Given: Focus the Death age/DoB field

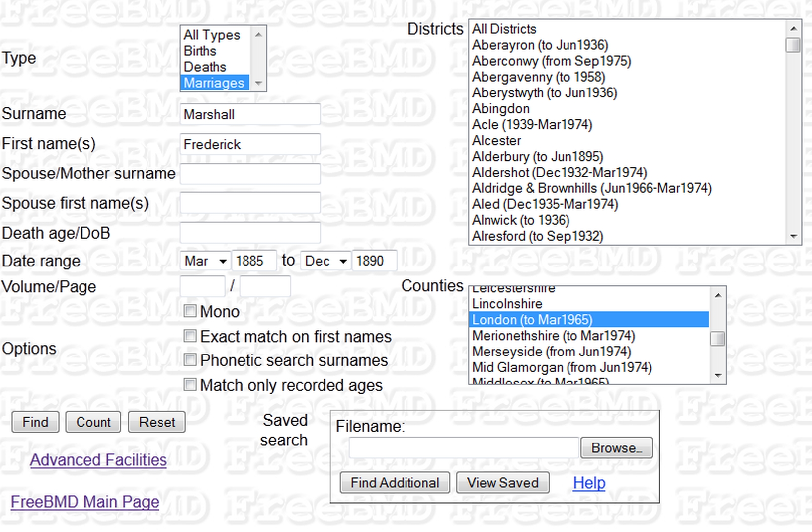Looking at the screenshot, I should point(250,233).
